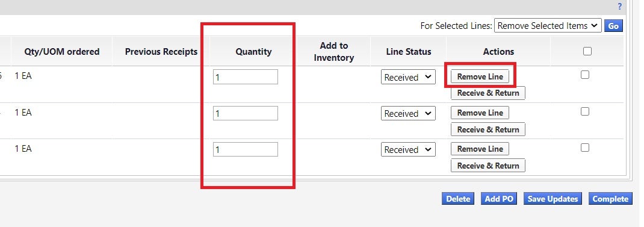Open the Remove Selected Items dropdown
The height and width of the screenshot is (227, 644).
point(548,25)
